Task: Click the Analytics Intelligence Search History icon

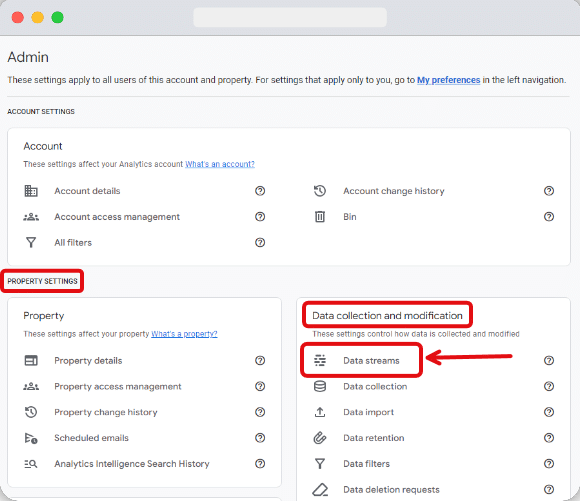Action: pos(31,464)
